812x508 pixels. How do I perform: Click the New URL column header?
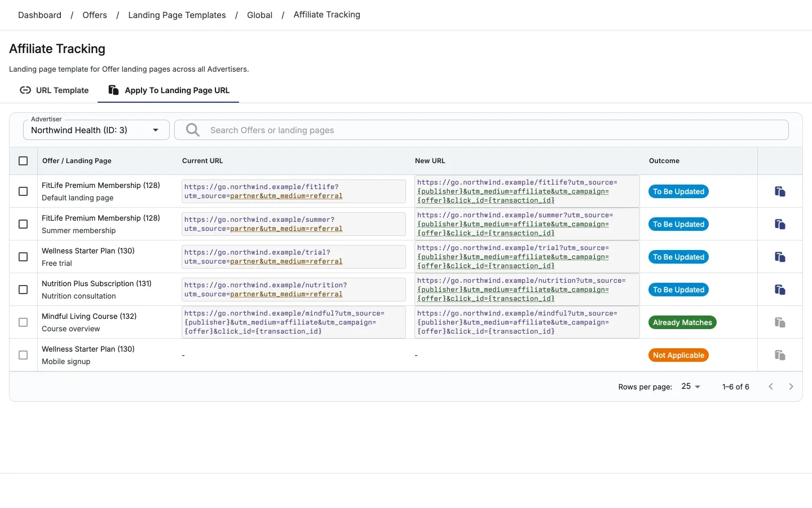pos(430,161)
